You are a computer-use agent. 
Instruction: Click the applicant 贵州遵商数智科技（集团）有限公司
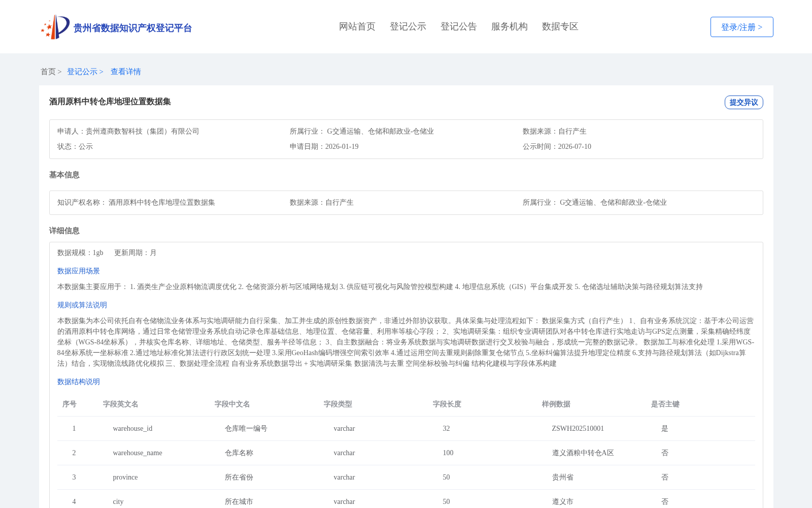click(x=143, y=131)
